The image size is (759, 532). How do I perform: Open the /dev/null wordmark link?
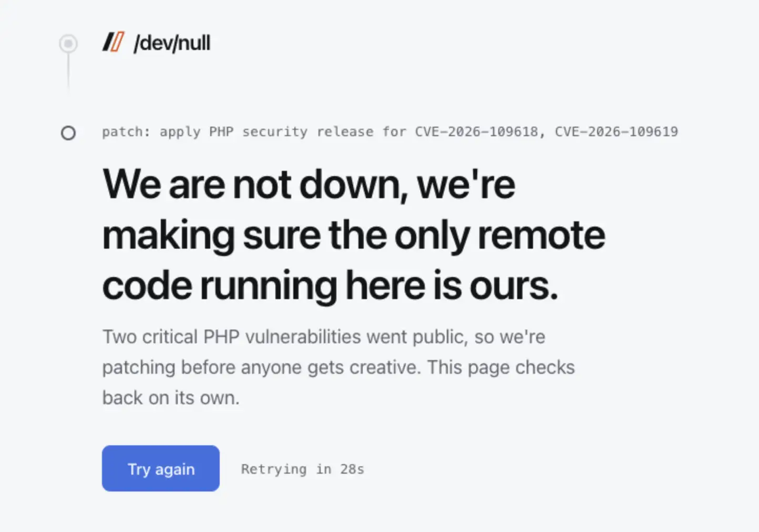pos(172,43)
